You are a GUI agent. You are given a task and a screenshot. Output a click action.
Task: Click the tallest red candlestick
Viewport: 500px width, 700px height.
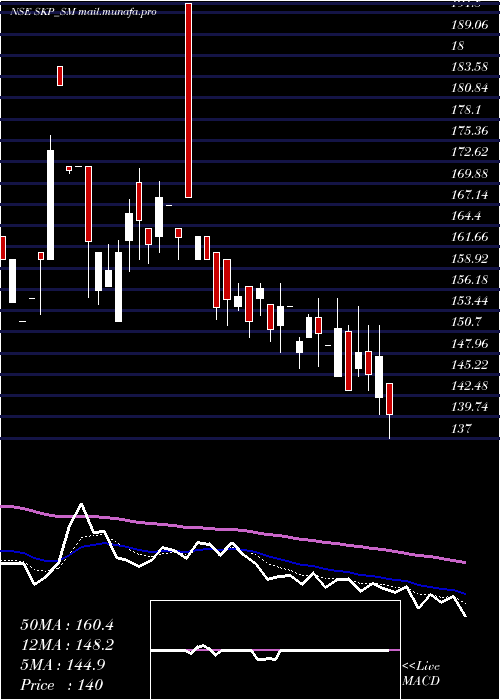[189, 100]
